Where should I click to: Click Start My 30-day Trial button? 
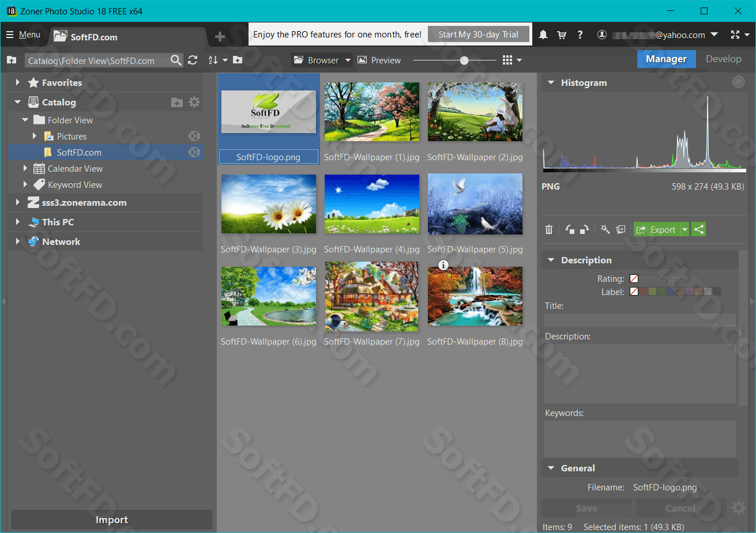click(x=478, y=35)
